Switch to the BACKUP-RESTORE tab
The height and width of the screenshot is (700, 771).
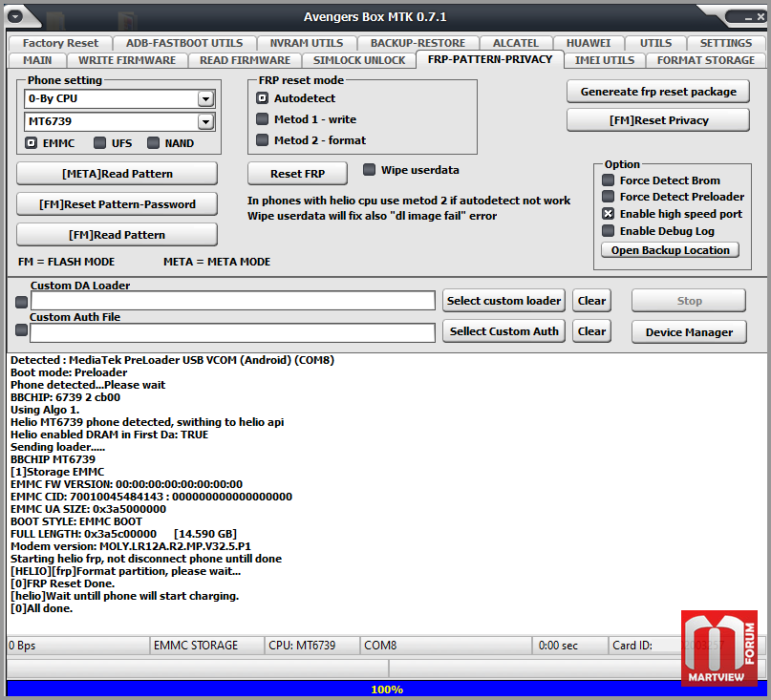[x=418, y=43]
